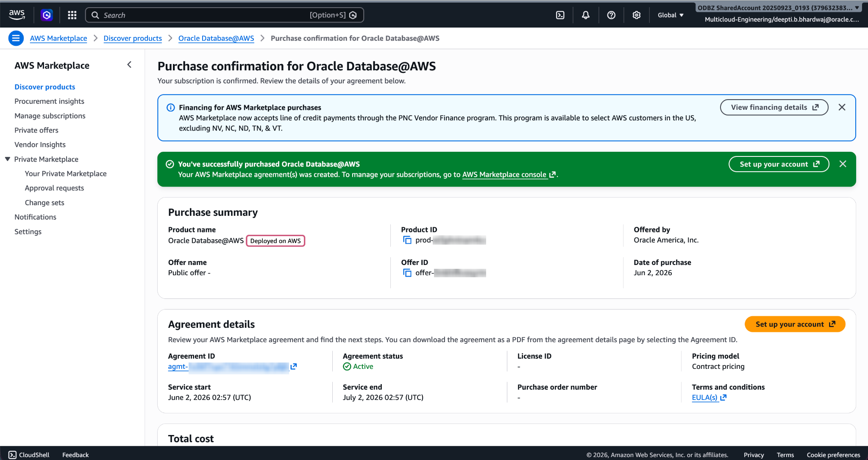Copy the Offer ID value
Image resolution: width=868 pixels, height=460 pixels.
click(407, 273)
